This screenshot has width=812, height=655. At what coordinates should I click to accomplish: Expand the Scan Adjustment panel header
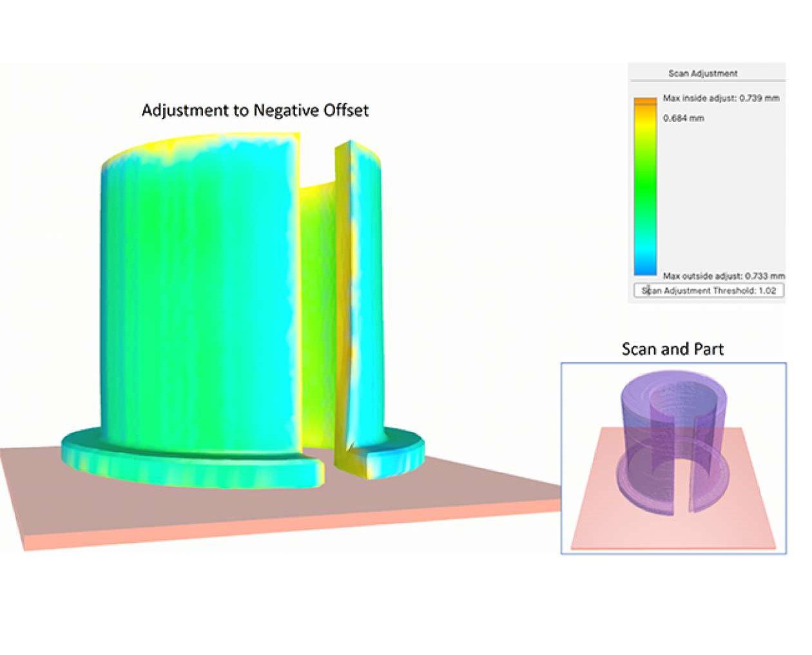coord(705,73)
